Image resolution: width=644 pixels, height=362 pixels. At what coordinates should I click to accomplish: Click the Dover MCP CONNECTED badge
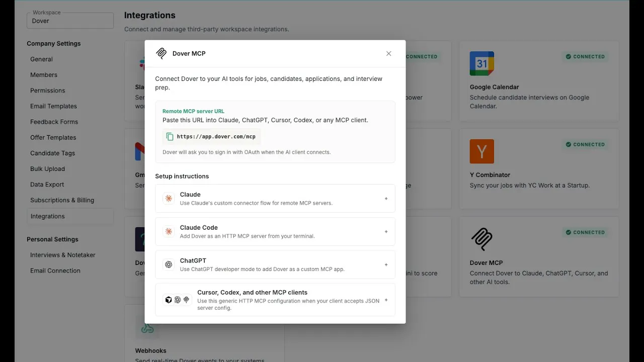585,233
